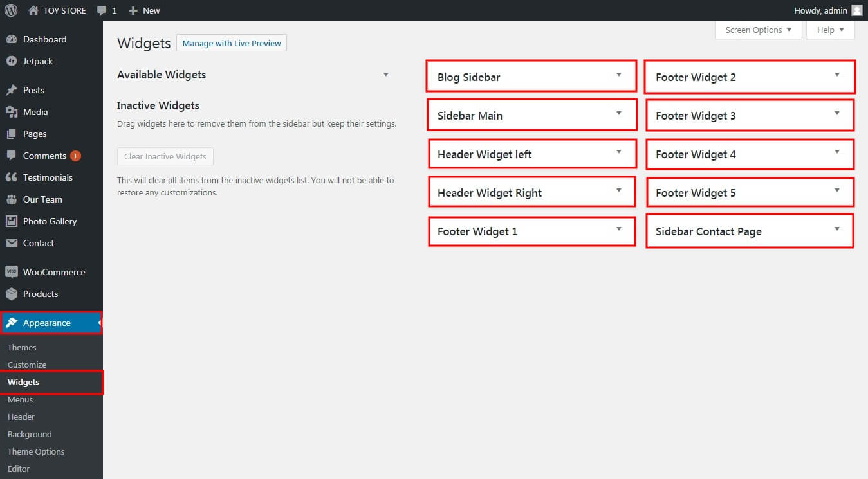Expand the Available Widgets section arrow
This screenshot has height=479, width=868.
386,75
